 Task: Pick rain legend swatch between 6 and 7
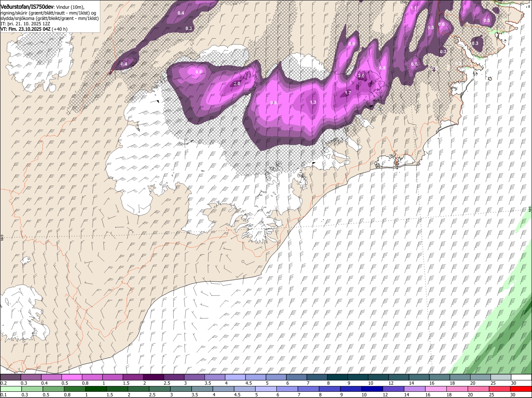pyautogui.click(x=287, y=389)
